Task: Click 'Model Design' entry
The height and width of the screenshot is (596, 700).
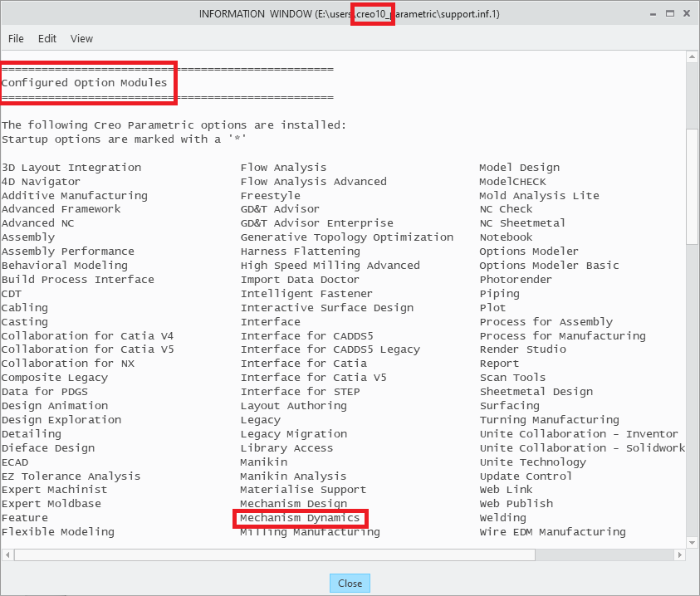Action: 519,168
